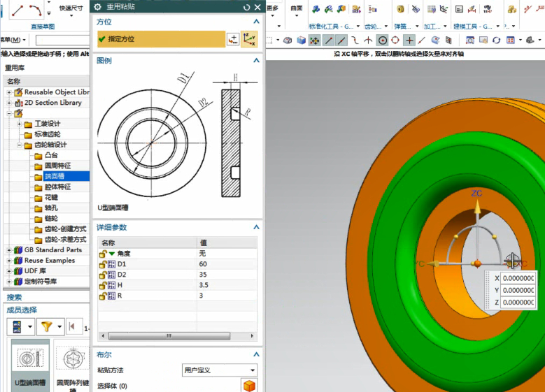Toggle the lock on the D2 parameter
The width and height of the screenshot is (545, 392).
(103, 275)
